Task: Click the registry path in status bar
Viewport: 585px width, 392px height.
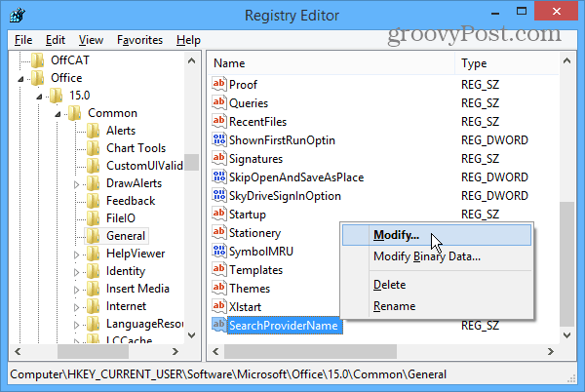Action: (228, 374)
